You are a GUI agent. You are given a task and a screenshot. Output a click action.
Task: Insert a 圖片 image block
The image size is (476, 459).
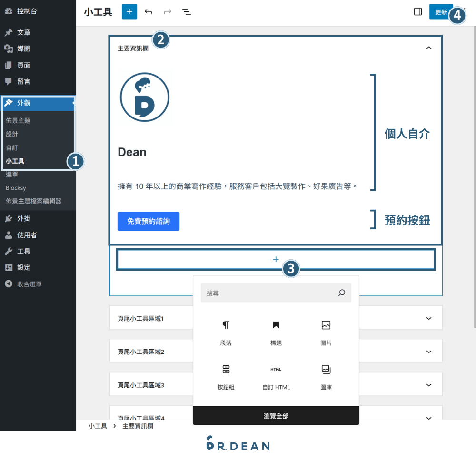click(326, 332)
